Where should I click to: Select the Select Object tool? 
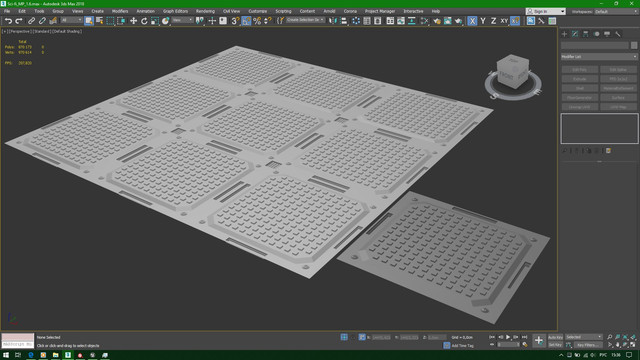89,21
